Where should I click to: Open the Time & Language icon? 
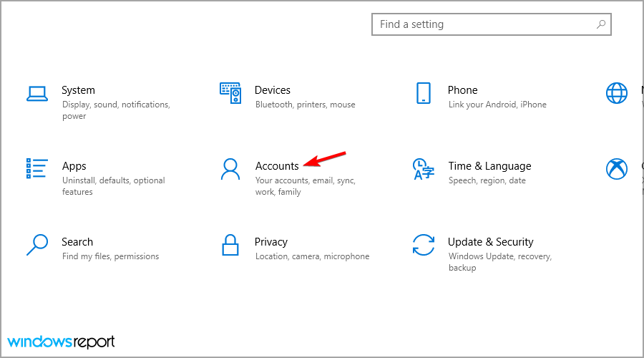[x=423, y=169]
